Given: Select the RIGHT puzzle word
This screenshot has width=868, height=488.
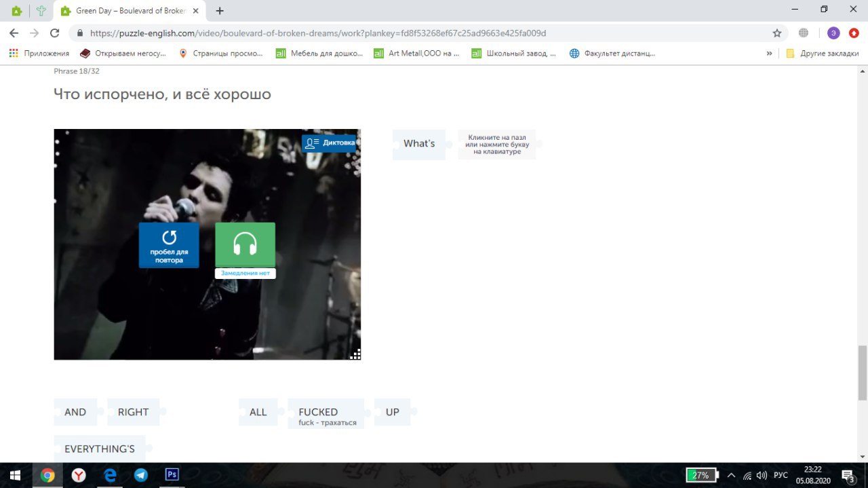Looking at the screenshot, I should (x=133, y=412).
